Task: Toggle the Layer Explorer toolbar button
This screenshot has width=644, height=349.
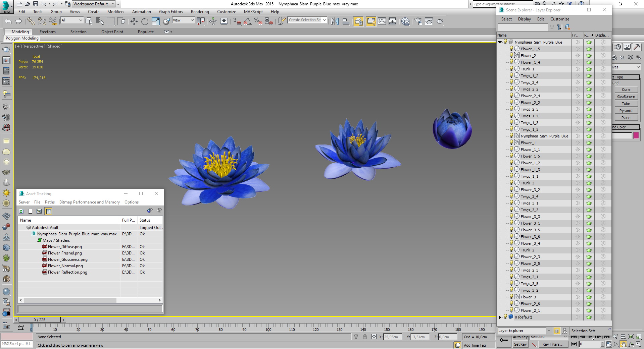Action: [358, 21]
